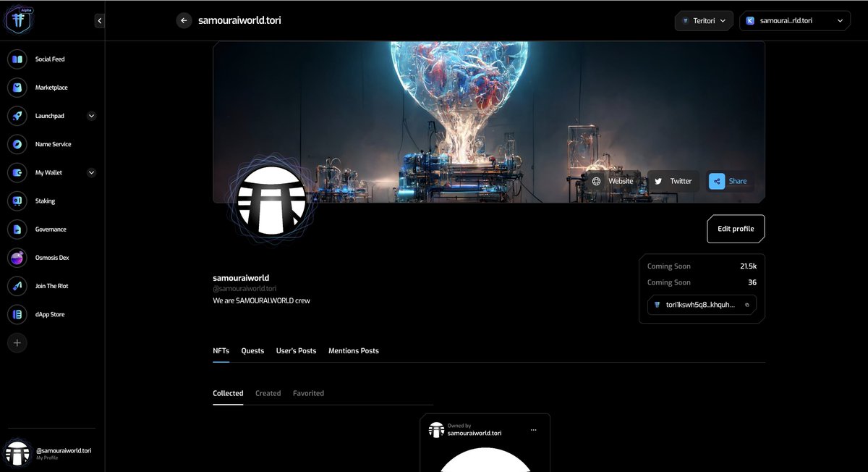Open Join The Riot
The image size is (868, 472).
tap(17, 286)
